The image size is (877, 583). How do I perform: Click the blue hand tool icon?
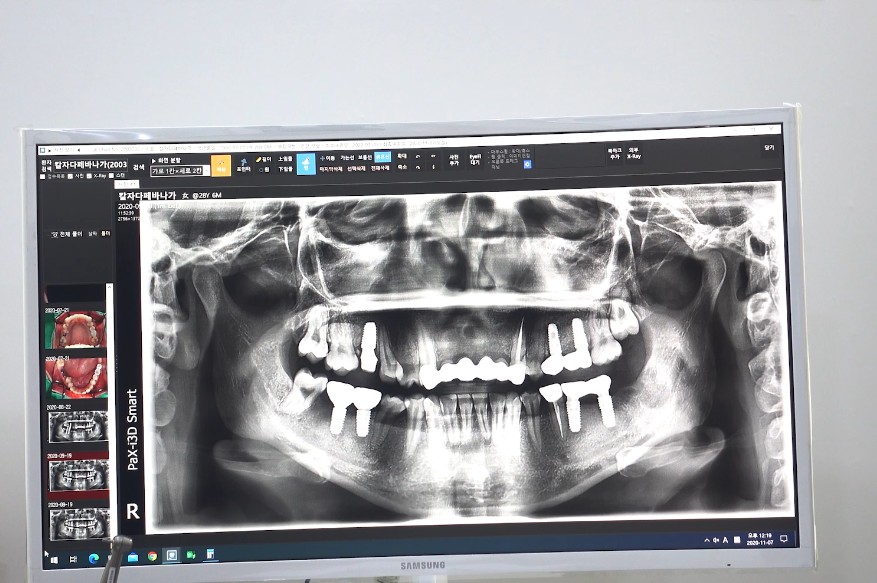pos(306,164)
